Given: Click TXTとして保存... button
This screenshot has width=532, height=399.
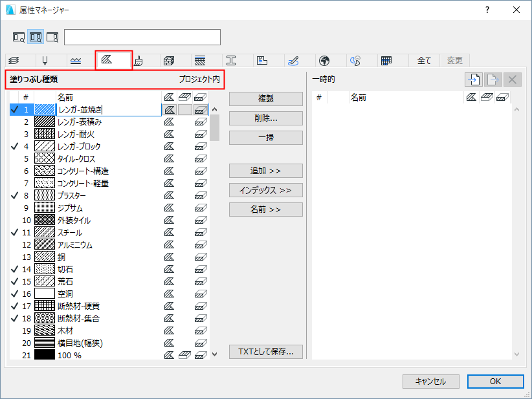Looking at the screenshot, I should 265,352.
